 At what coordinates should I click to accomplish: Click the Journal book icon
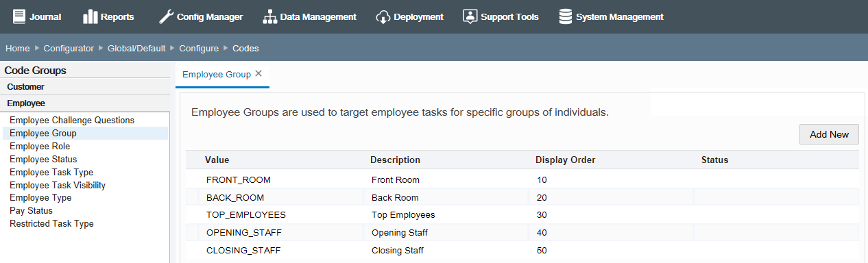tap(19, 16)
